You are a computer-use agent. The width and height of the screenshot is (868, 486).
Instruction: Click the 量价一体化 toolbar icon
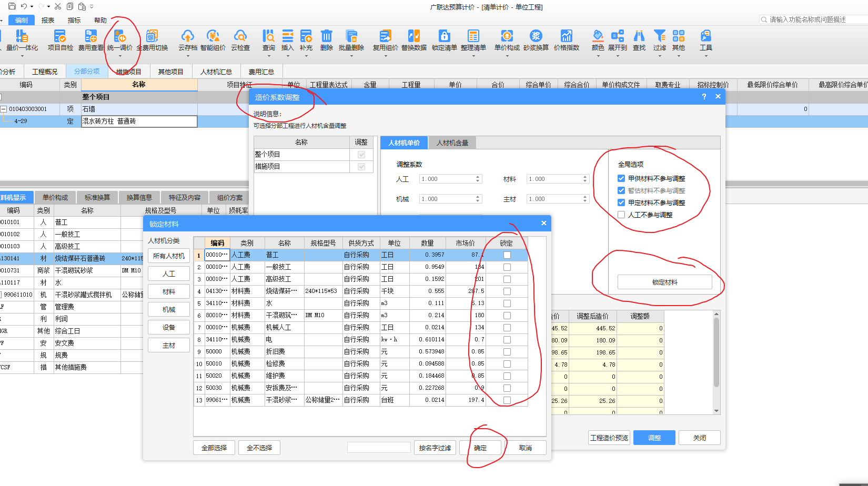[22, 36]
